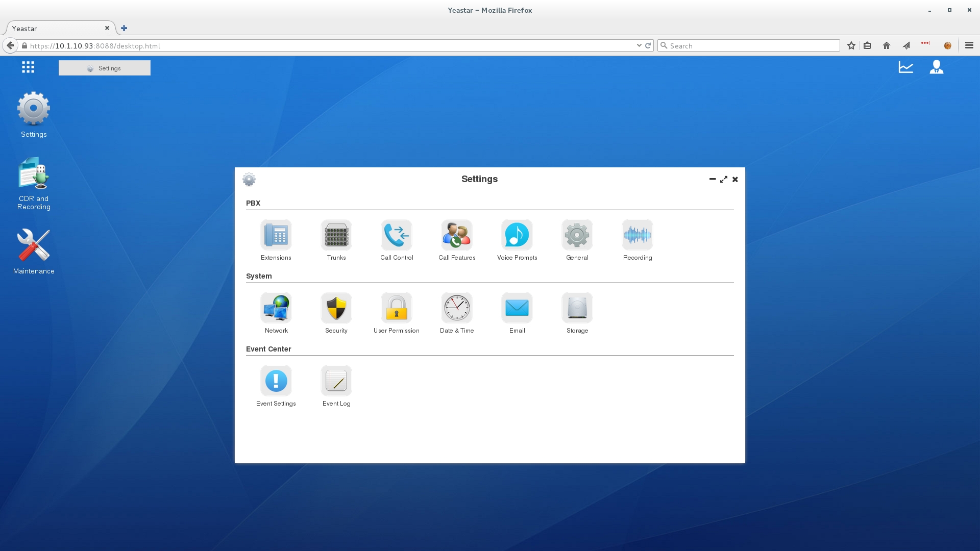Image resolution: width=980 pixels, height=551 pixels.
Task: Show bookmarks list
Action: coord(867,45)
